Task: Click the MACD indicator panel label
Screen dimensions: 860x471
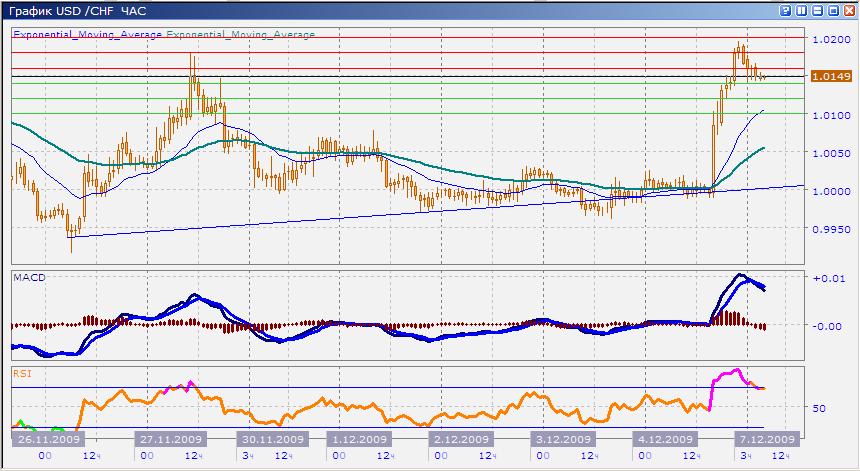Action: [x=30, y=277]
